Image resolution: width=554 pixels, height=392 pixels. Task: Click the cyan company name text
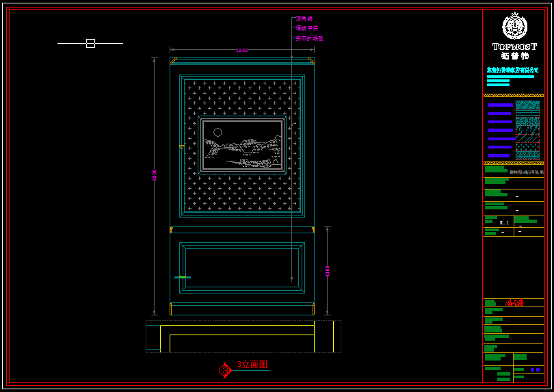pyautogui.click(x=512, y=70)
